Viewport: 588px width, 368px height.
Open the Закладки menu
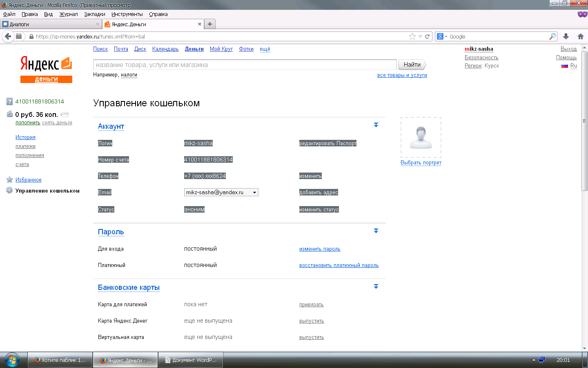(x=94, y=14)
